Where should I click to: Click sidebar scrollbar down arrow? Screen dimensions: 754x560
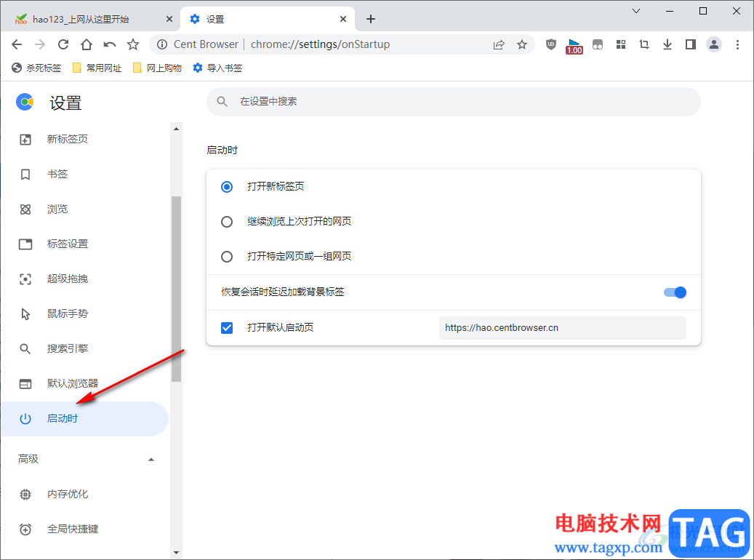[176, 552]
